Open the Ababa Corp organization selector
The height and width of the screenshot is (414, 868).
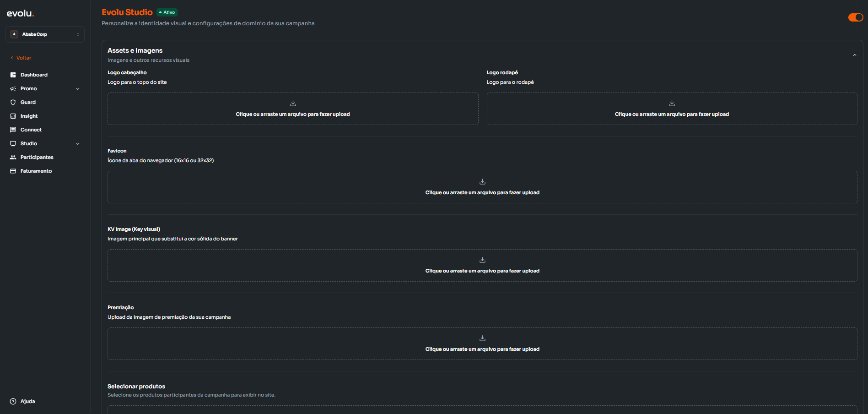45,34
